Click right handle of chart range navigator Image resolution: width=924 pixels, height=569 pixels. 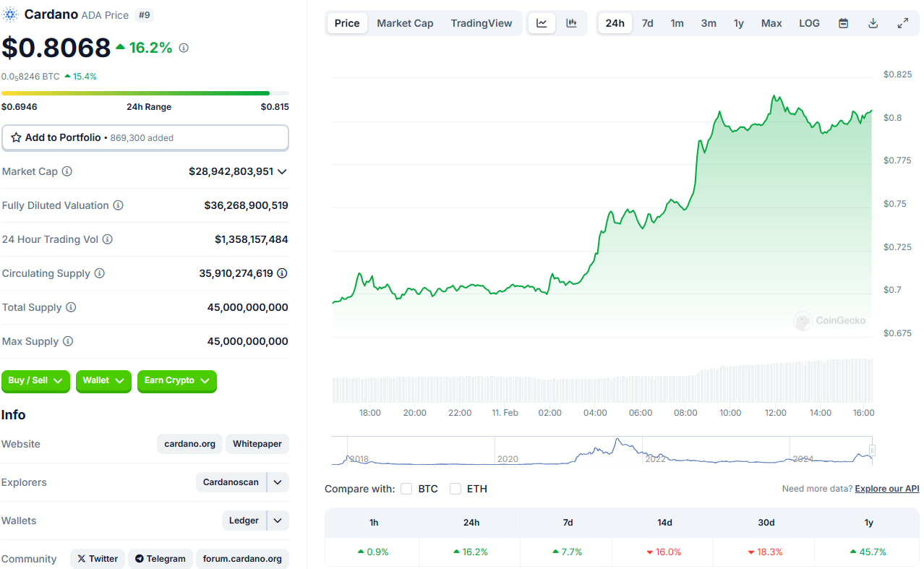coord(873,450)
